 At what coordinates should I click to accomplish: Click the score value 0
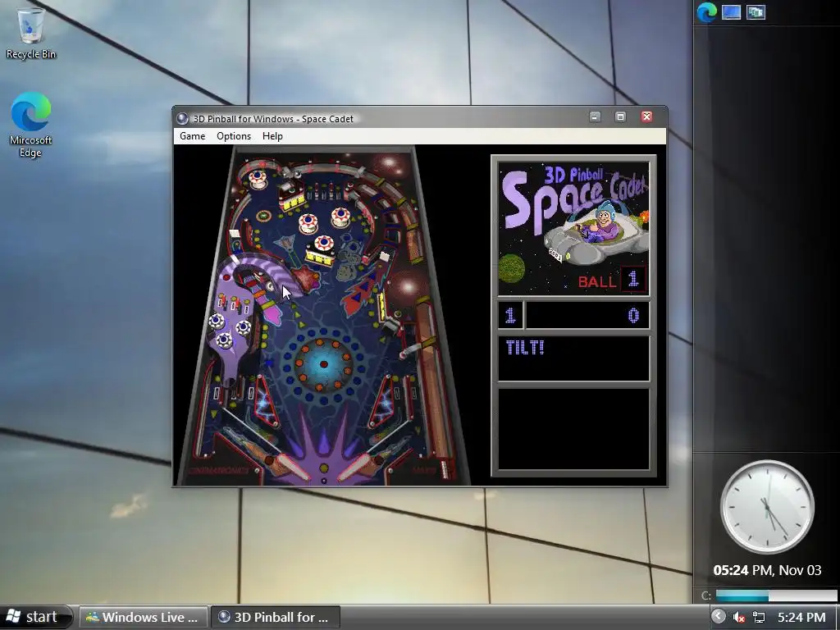click(x=633, y=316)
